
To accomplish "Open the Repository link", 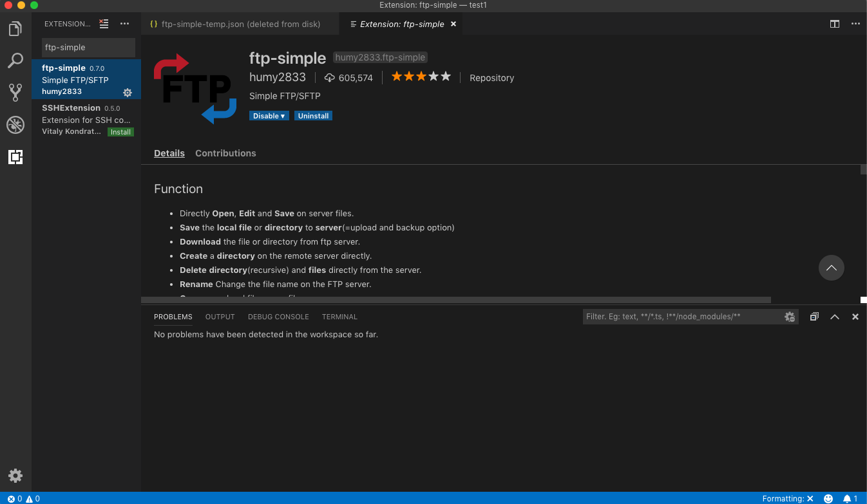I will 491,78.
